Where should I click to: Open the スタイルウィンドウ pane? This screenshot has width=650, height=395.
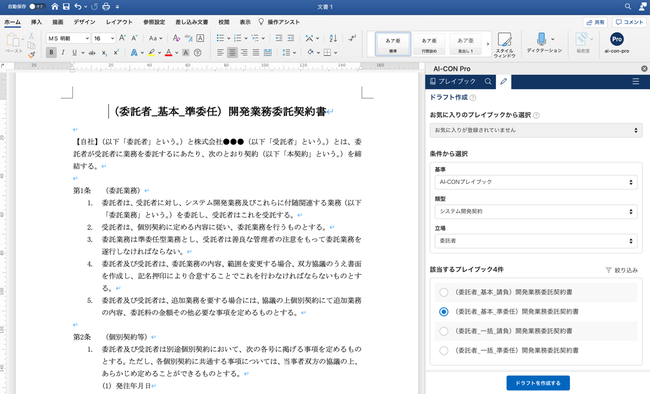[504, 45]
